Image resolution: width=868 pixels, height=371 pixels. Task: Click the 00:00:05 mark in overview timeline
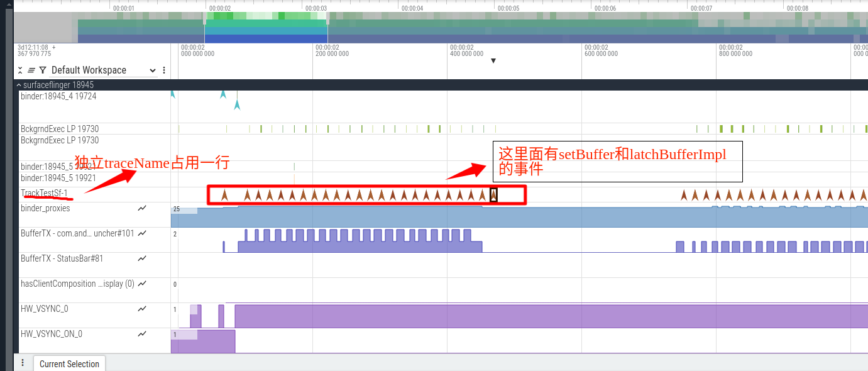click(508, 8)
